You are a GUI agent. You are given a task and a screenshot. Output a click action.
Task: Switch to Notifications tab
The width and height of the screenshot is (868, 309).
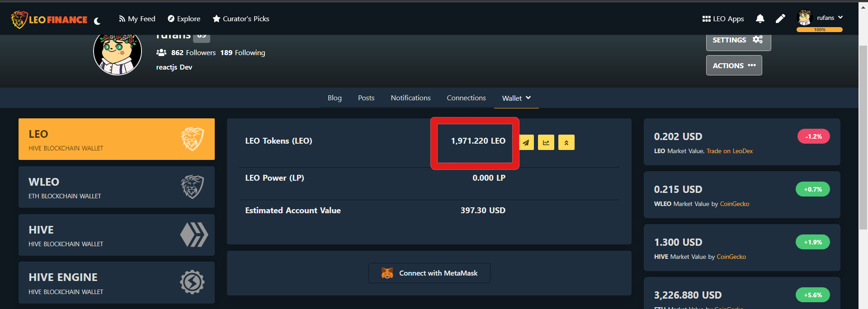410,98
